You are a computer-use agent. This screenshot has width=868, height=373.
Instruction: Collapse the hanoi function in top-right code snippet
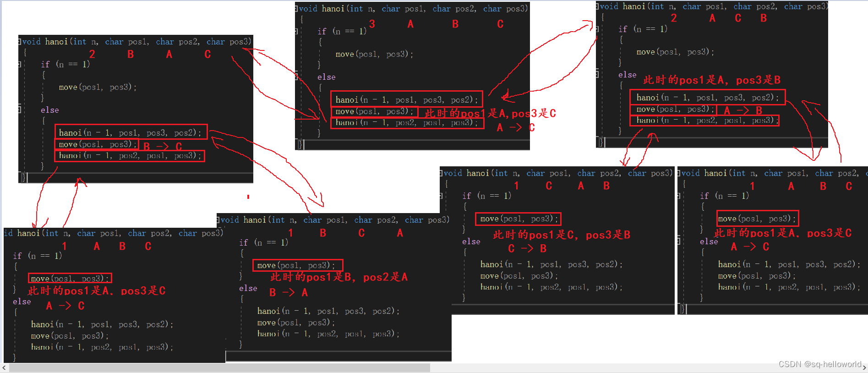598,6
